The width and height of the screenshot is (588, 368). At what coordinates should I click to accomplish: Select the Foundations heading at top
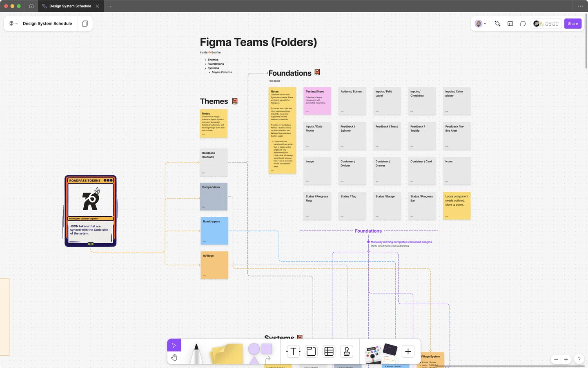click(x=290, y=73)
